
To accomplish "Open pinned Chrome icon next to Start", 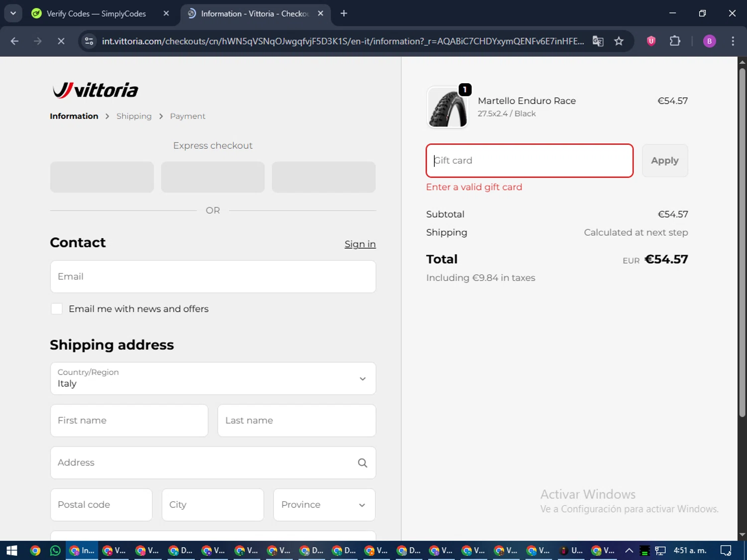I will pyautogui.click(x=35, y=551).
